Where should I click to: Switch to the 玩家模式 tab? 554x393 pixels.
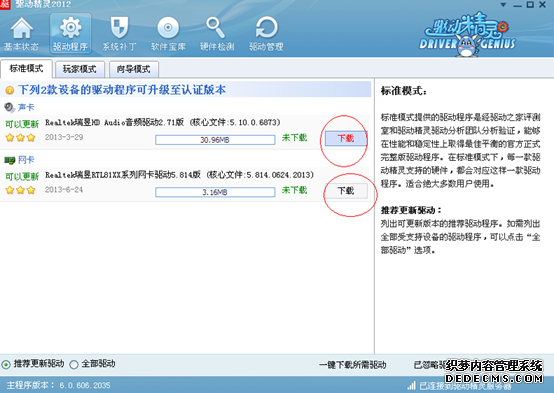coord(80,69)
